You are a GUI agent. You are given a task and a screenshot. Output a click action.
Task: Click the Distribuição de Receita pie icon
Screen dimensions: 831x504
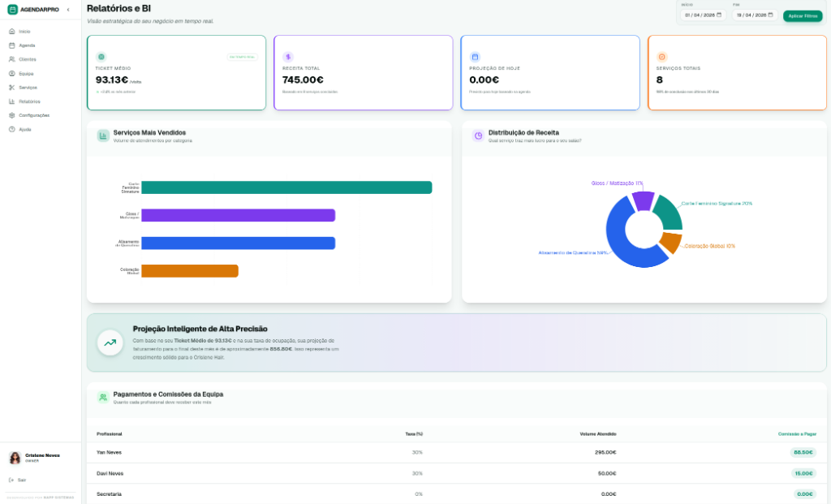click(478, 136)
